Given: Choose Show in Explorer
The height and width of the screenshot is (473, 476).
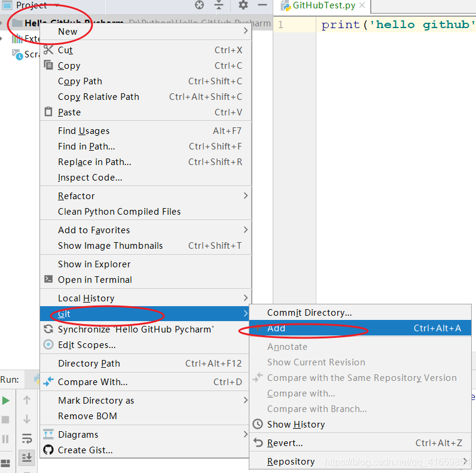Looking at the screenshot, I should click(146, 264).
